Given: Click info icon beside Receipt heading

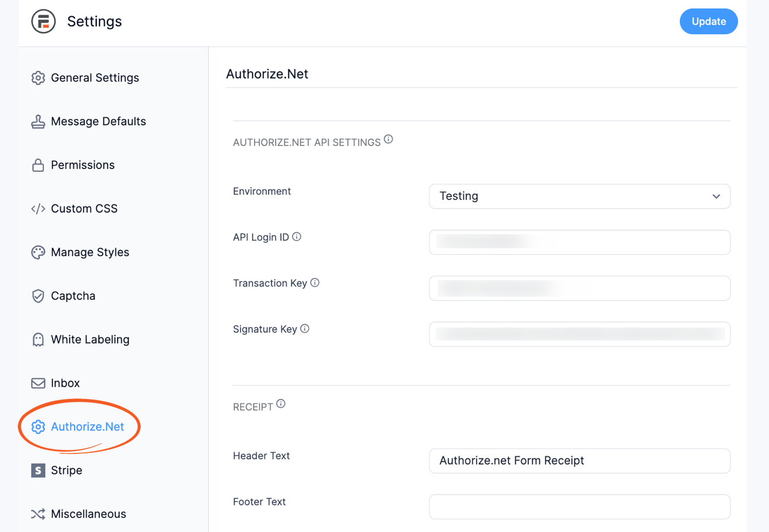Looking at the screenshot, I should click(x=281, y=404).
